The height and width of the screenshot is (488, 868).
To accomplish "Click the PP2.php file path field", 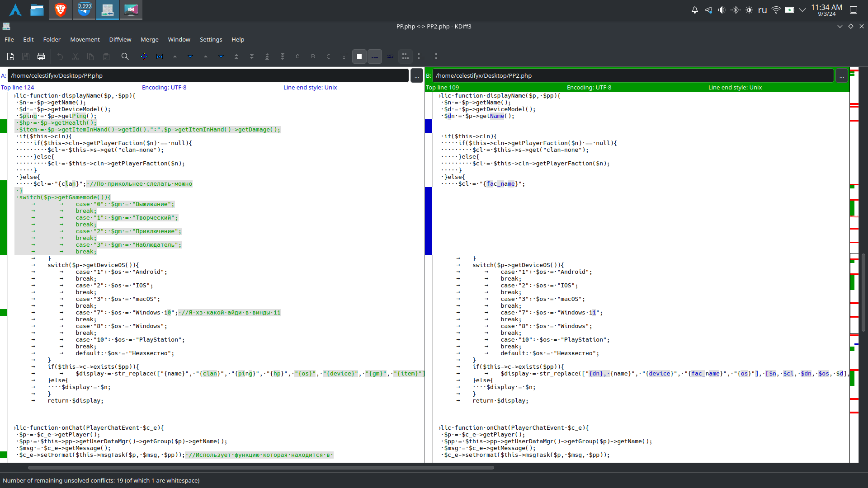I will [x=632, y=76].
